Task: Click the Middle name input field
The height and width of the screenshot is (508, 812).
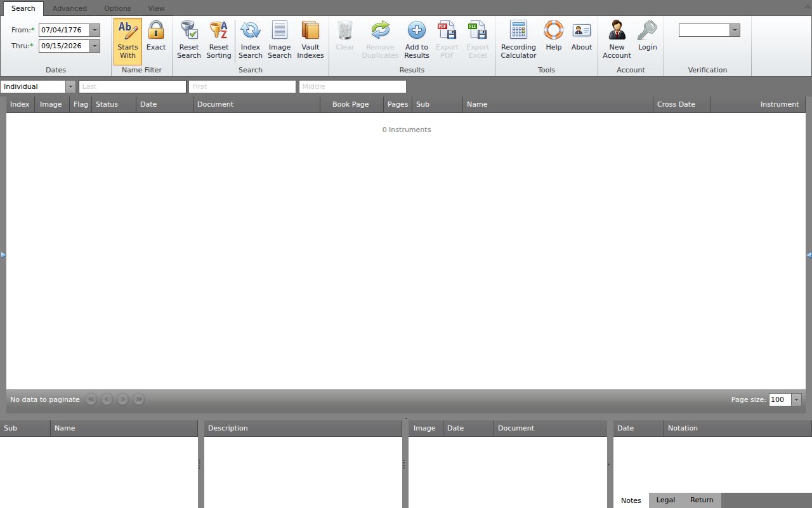Action: click(x=353, y=86)
